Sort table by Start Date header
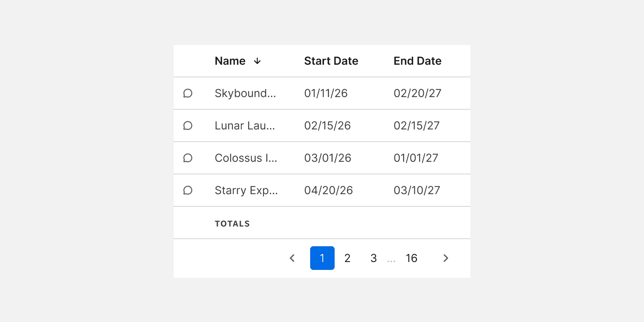The height and width of the screenshot is (322, 644). pos(331,61)
